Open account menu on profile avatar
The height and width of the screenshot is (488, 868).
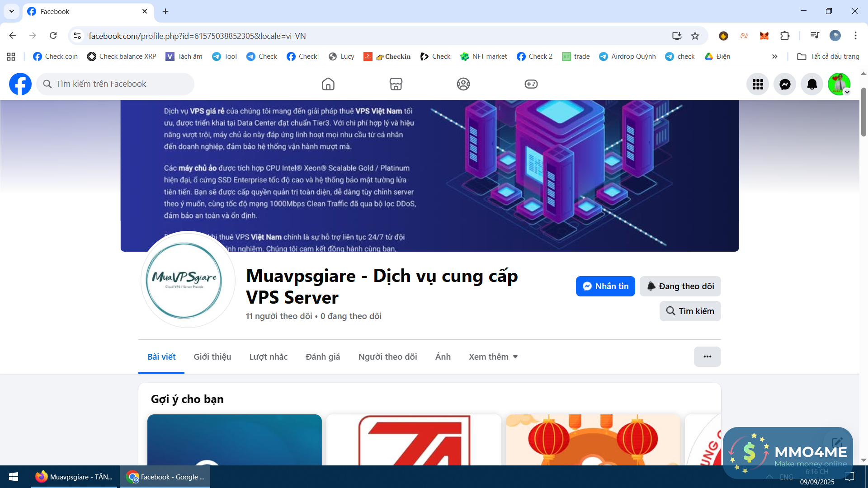pyautogui.click(x=839, y=84)
